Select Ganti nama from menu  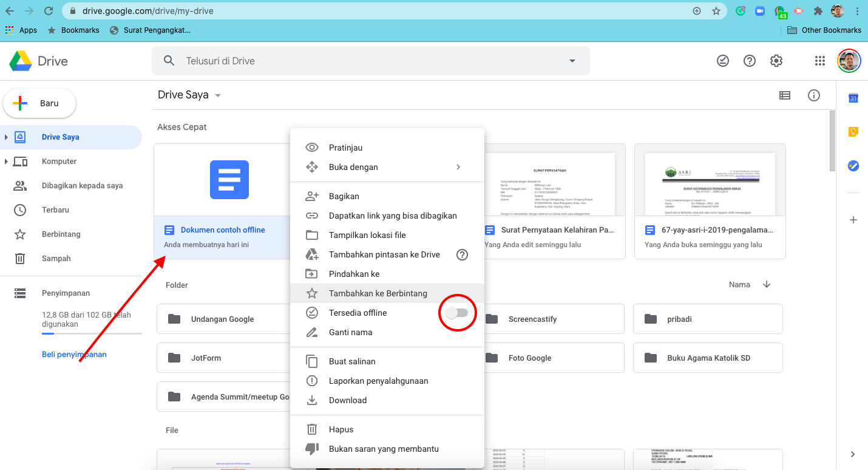coord(387,332)
